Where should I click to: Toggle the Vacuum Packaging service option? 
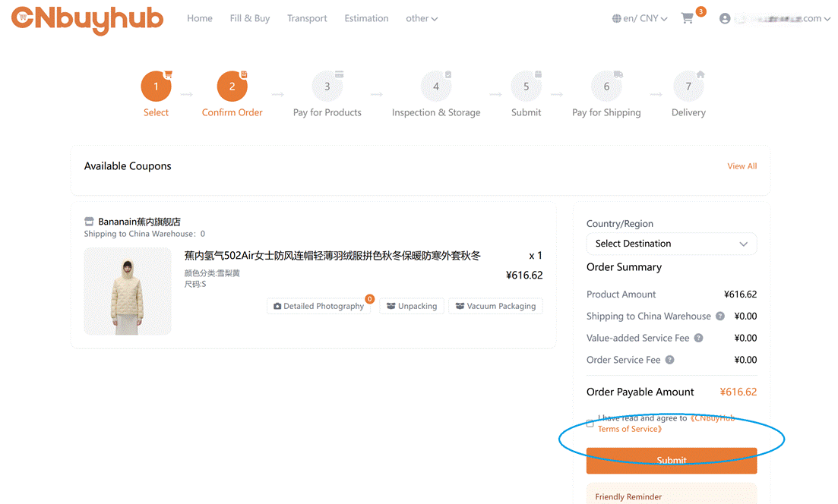[x=495, y=306]
